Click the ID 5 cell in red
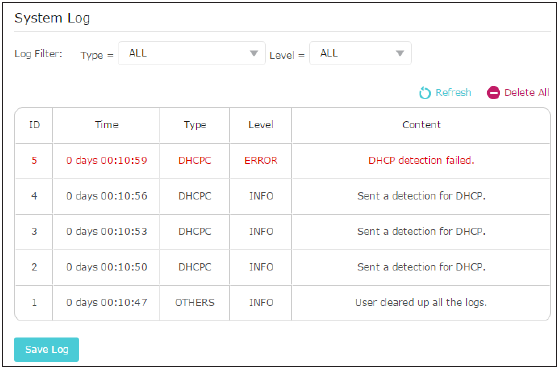The width and height of the screenshot is (559, 367). click(34, 160)
